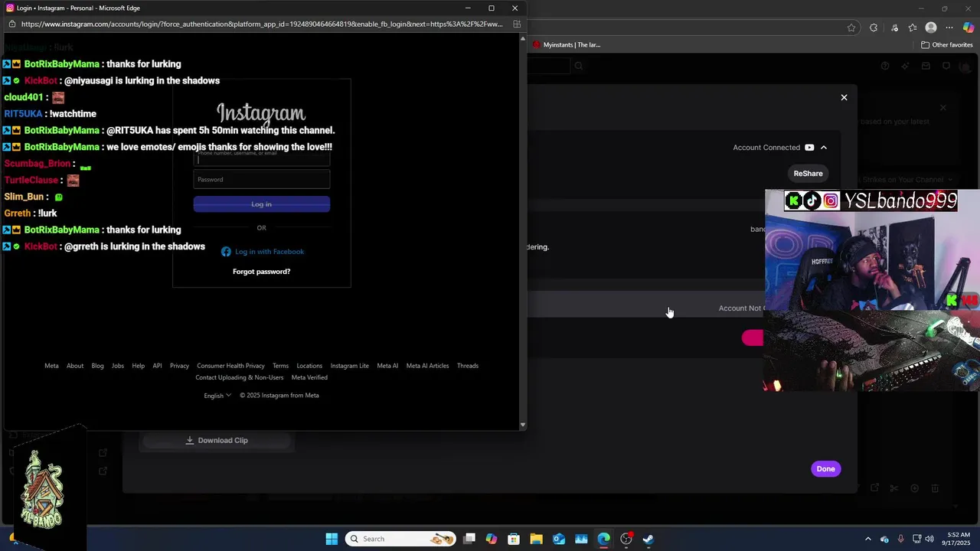Open the Forgot password link
The image size is (980, 551).
[x=261, y=272]
